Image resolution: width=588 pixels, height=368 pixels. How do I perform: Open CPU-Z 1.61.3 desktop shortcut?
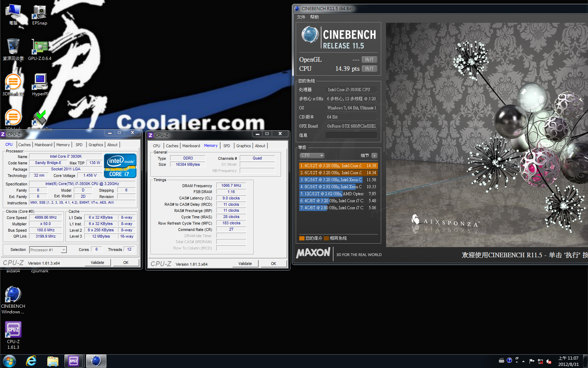[x=13, y=335]
